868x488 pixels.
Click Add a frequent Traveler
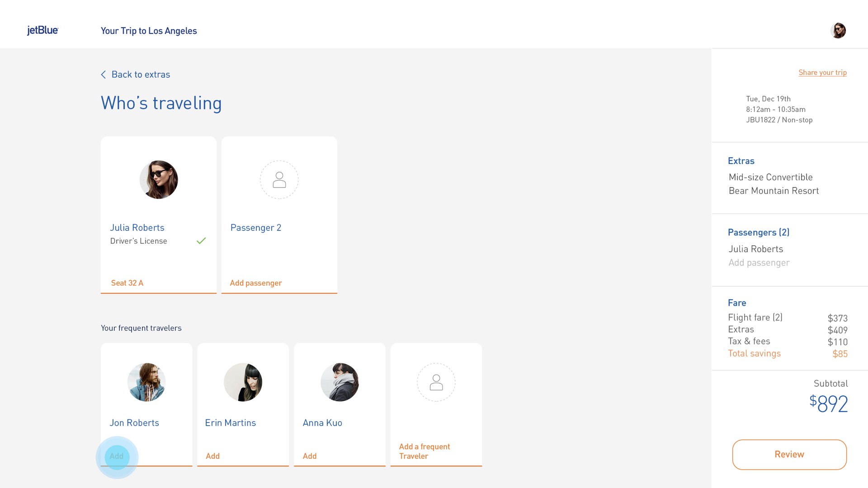coord(424,451)
